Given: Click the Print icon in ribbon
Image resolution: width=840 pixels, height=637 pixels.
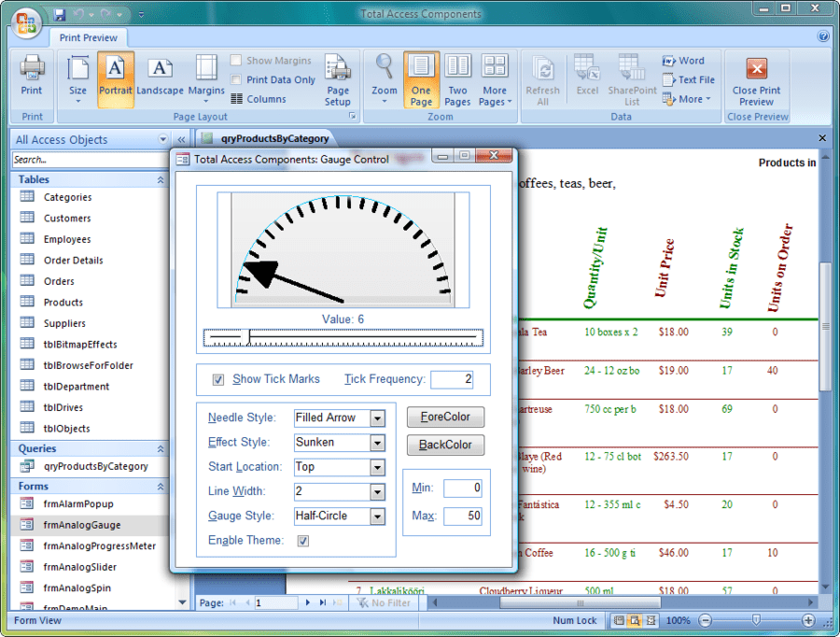Looking at the screenshot, I should 32,75.
